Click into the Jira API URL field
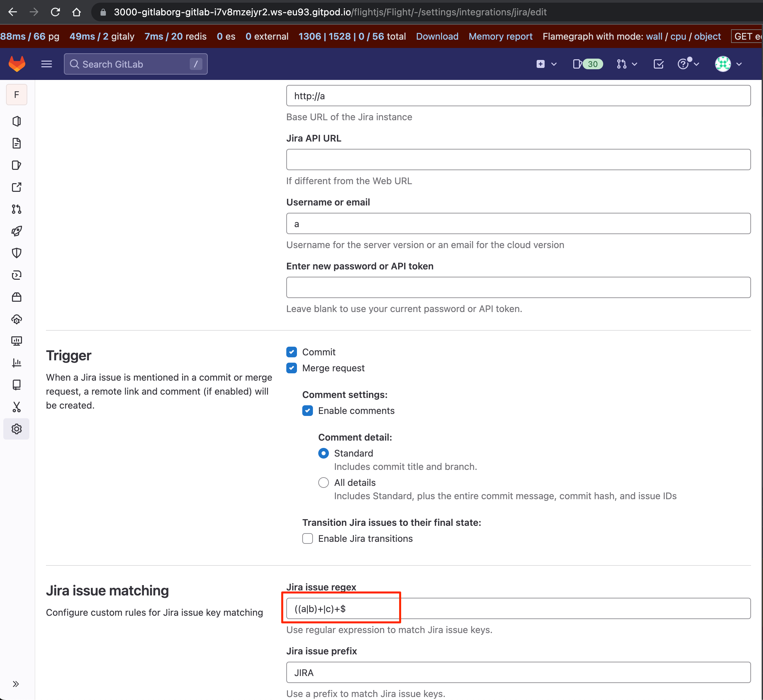Viewport: 763px width, 700px height. [x=518, y=160]
